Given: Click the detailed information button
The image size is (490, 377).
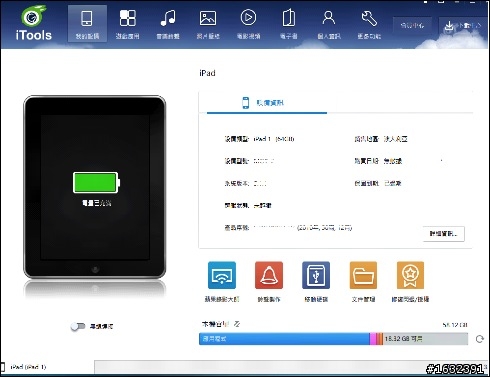Looking at the screenshot, I should [444, 234].
